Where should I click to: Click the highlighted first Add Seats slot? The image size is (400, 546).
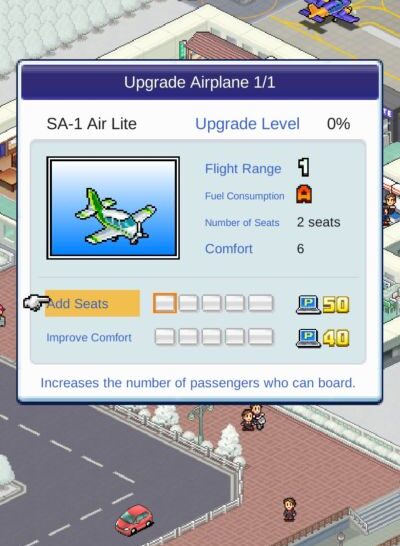click(x=164, y=303)
